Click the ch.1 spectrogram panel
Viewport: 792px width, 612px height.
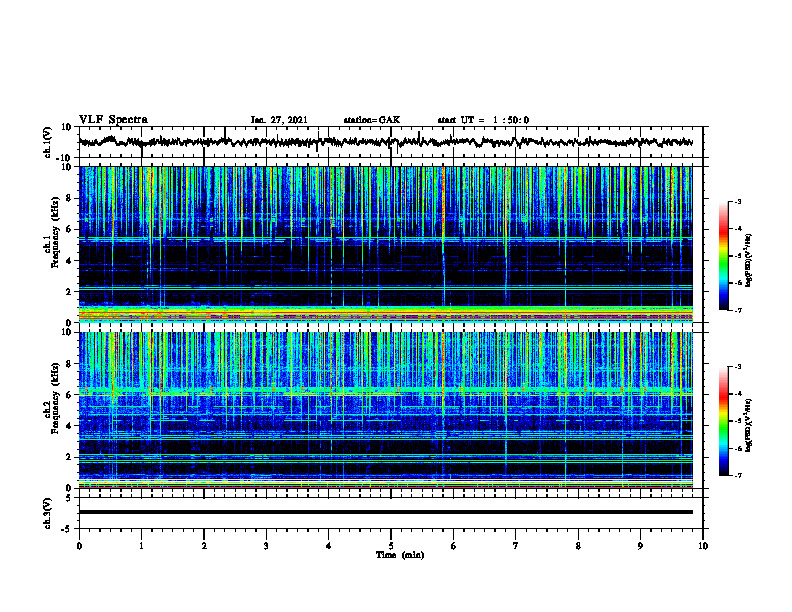coord(385,244)
